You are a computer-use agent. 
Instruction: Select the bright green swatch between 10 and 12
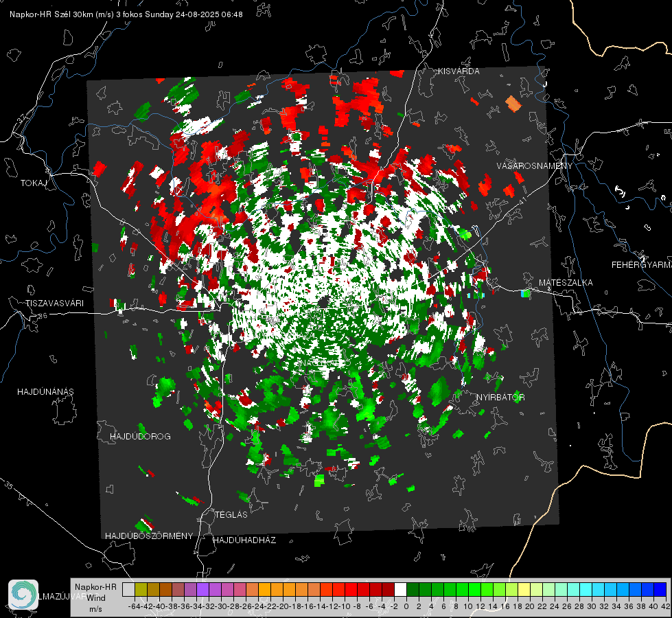[474, 590]
